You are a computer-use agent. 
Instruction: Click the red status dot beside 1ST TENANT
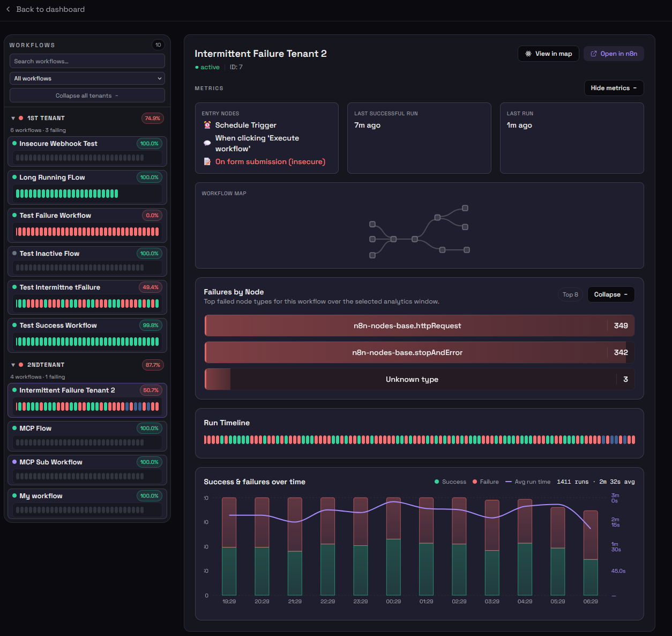coord(21,118)
